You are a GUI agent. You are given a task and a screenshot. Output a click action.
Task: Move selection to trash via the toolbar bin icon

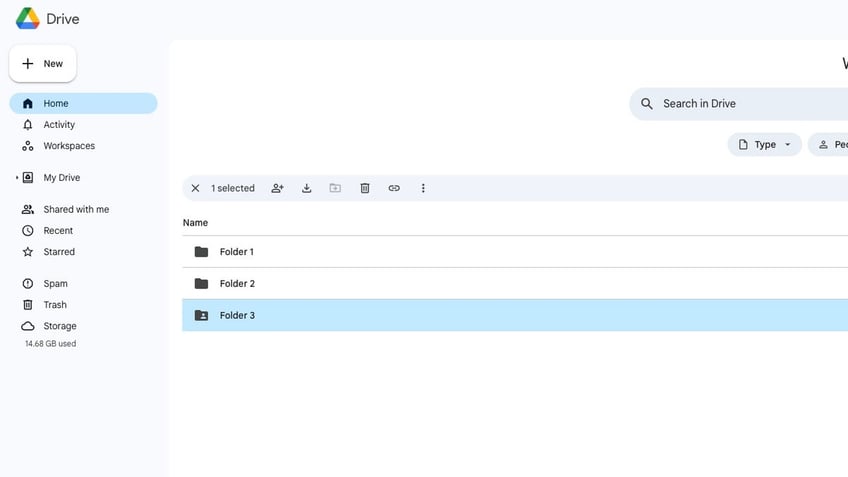[x=365, y=188]
